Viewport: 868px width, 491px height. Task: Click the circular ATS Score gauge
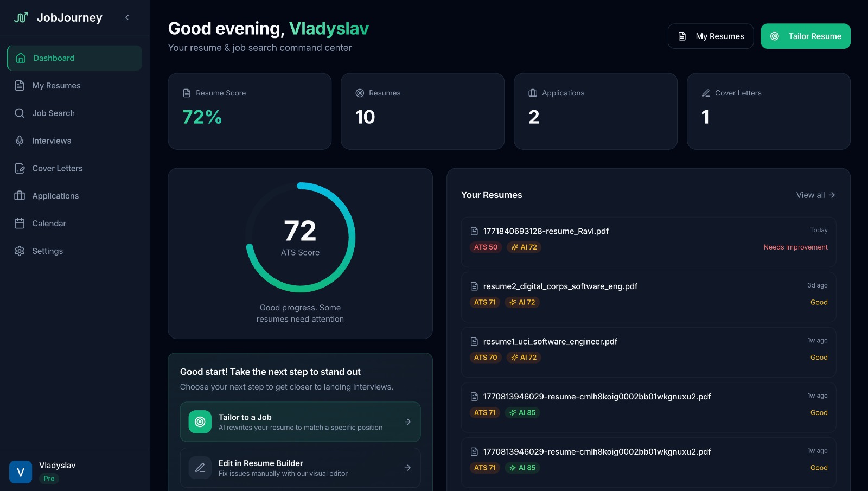[x=300, y=238]
